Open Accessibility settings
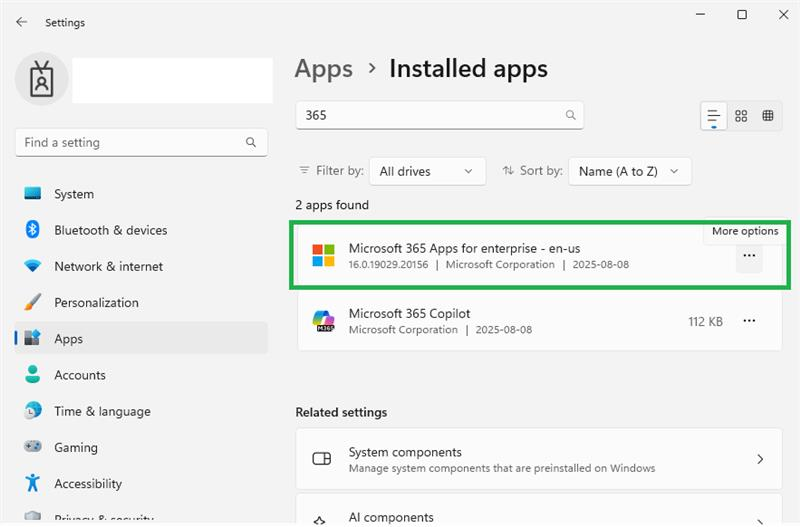Viewport: 800px width, 527px height. tap(141, 483)
